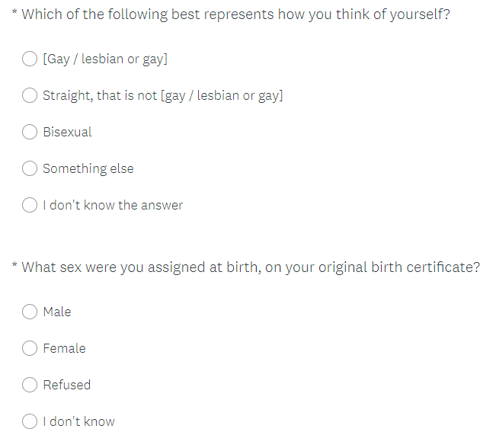The image size is (496, 448).
Task: Click the 'Female' option label text
Action: [x=64, y=348]
